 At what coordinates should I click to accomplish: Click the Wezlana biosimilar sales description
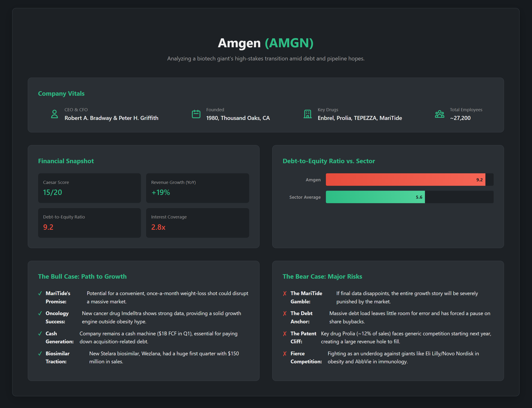point(164,357)
